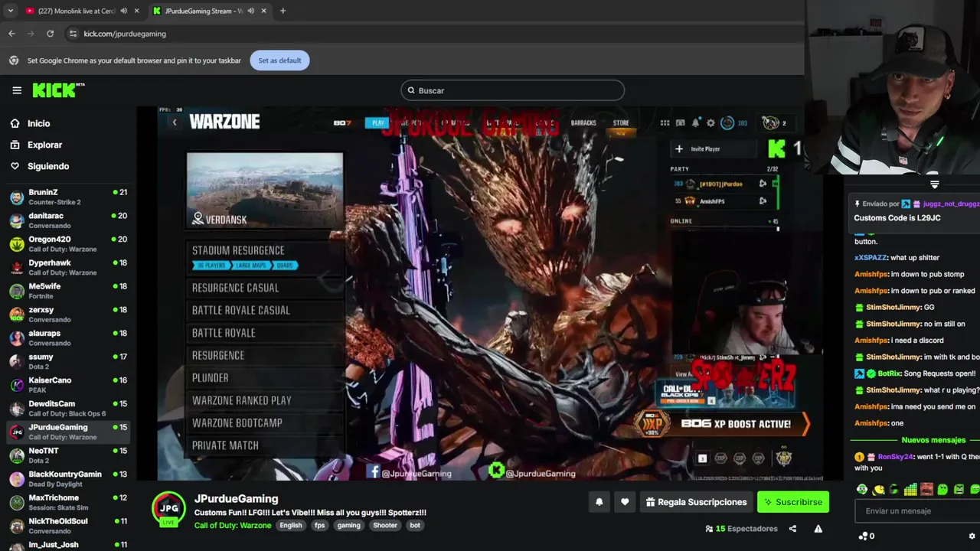Open DewditsCam channel in sidebar
Screen dimensions: 980x551
tap(67, 409)
